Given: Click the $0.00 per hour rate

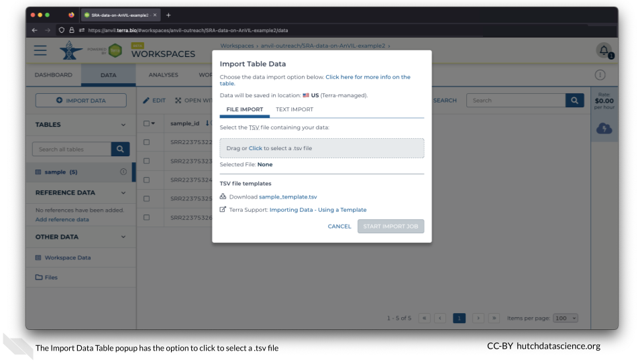Looking at the screenshot, I should coord(604,101).
